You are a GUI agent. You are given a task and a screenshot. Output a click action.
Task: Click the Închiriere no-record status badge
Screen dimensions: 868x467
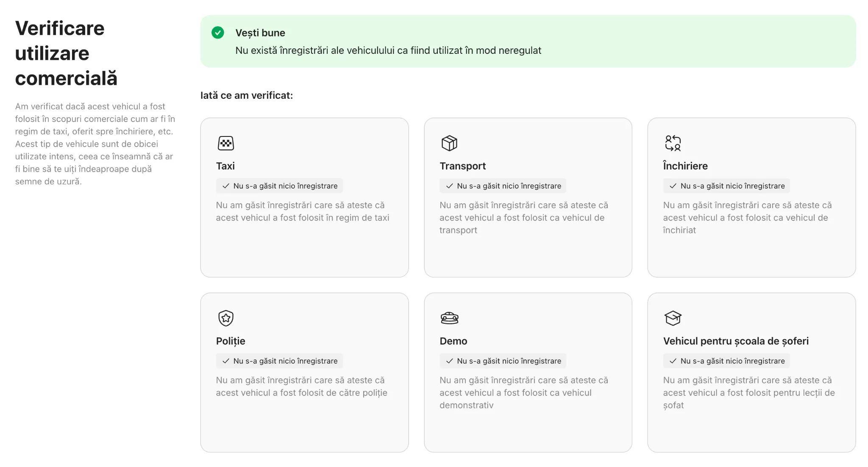[726, 186]
